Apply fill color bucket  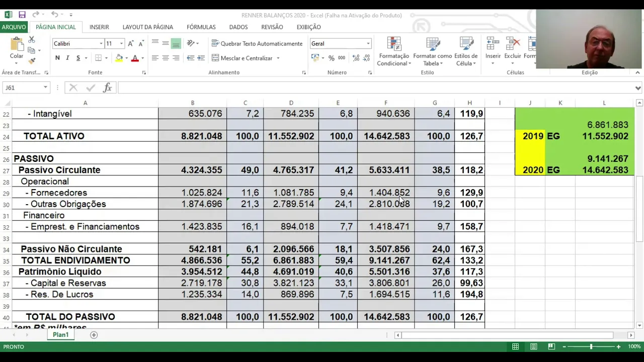click(119, 58)
